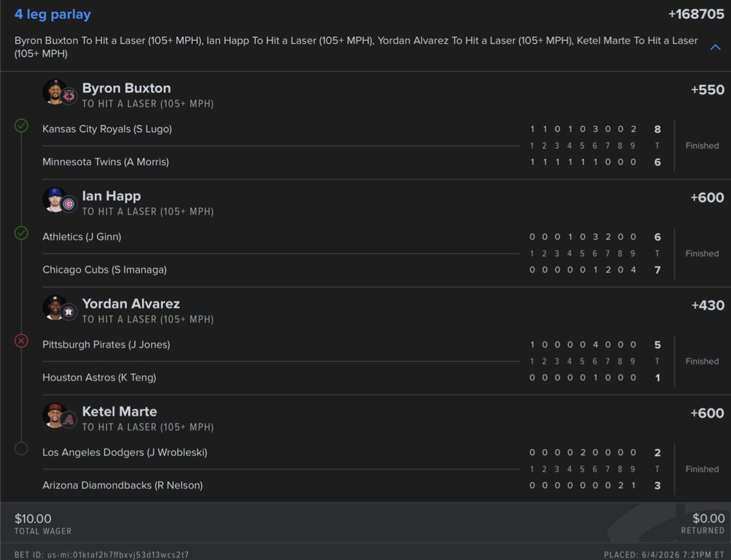This screenshot has height=560, width=731.
Task: Click the red lost X for Alvarez leg
Action: pyautogui.click(x=21, y=341)
